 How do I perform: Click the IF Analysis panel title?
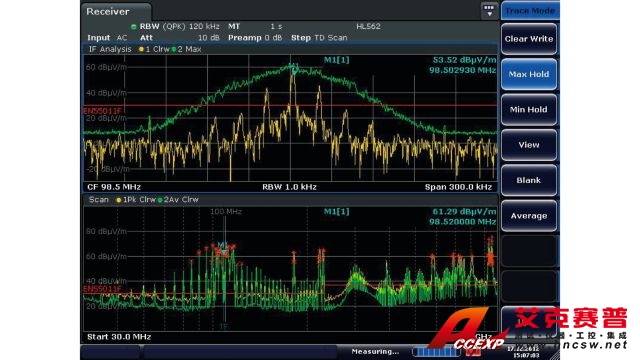click(x=110, y=49)
